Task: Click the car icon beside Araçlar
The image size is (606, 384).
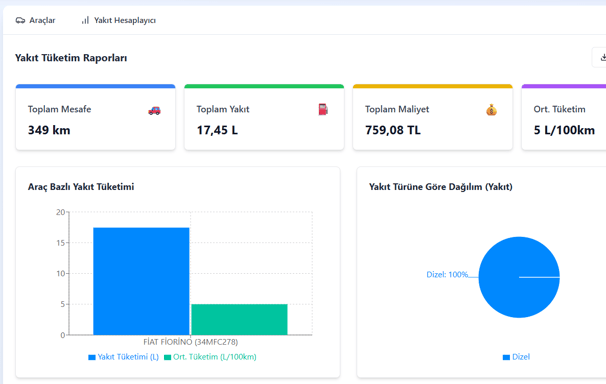Action: pyautogui.click(x=20, y=20)
